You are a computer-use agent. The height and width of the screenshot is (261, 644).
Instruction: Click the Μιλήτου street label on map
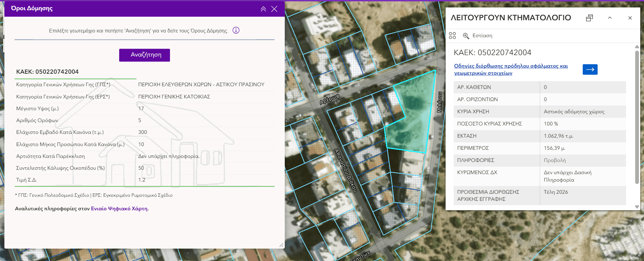439,102
